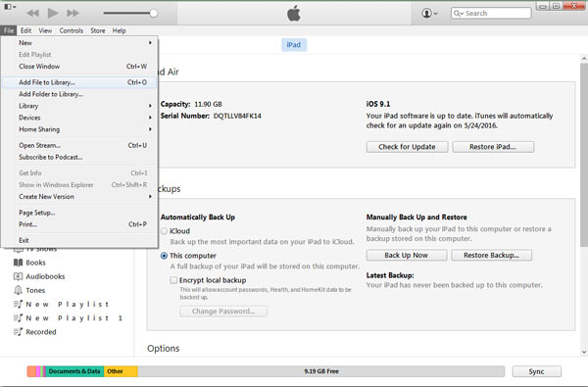Viewport: 588px width, 387px height.
Task: Open the account user icon dropdown
Action: pyautogui.click(x=429, y=13)
